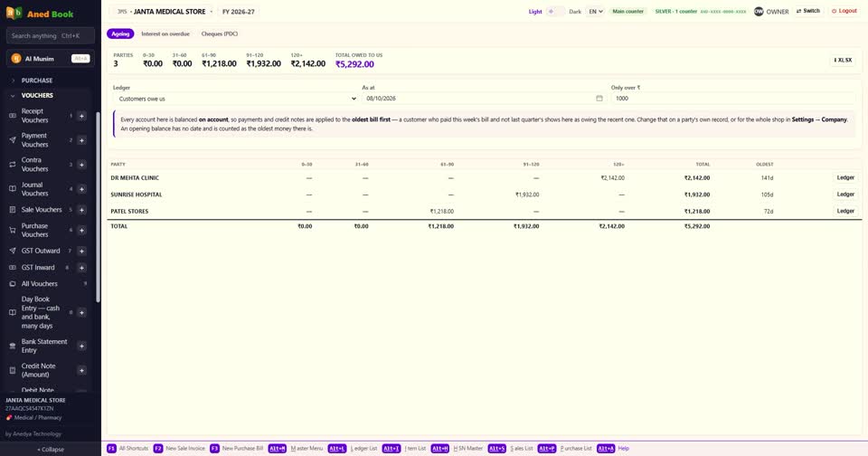
Task: Click the Only over ₹ amount field
Action: click(733, 99)
